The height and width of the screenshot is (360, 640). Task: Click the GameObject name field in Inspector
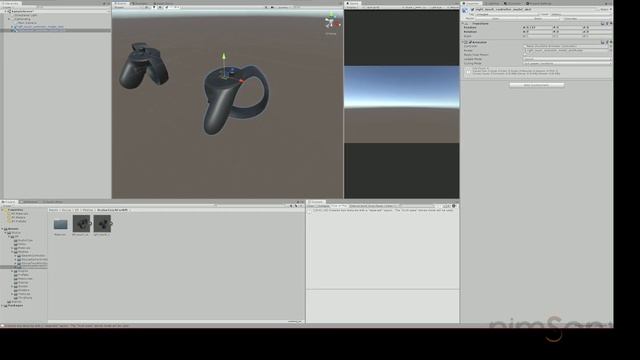tap(534, 9)
